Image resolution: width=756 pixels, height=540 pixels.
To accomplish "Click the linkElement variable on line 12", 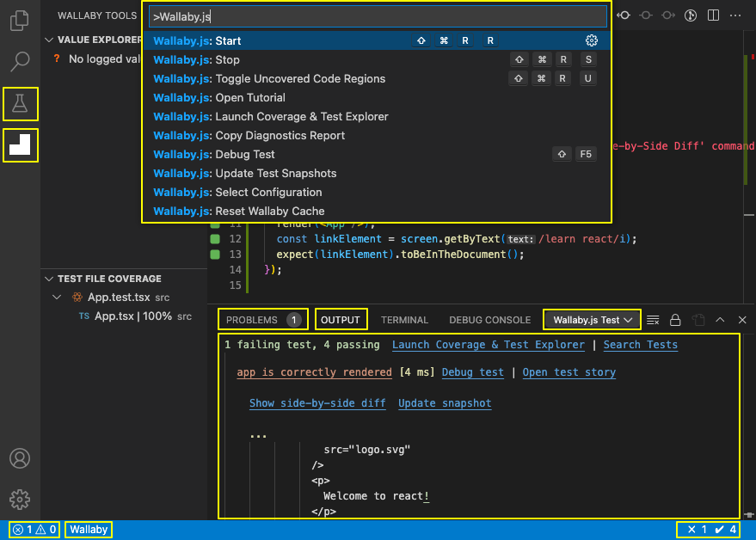I will (x=347, y=239).
